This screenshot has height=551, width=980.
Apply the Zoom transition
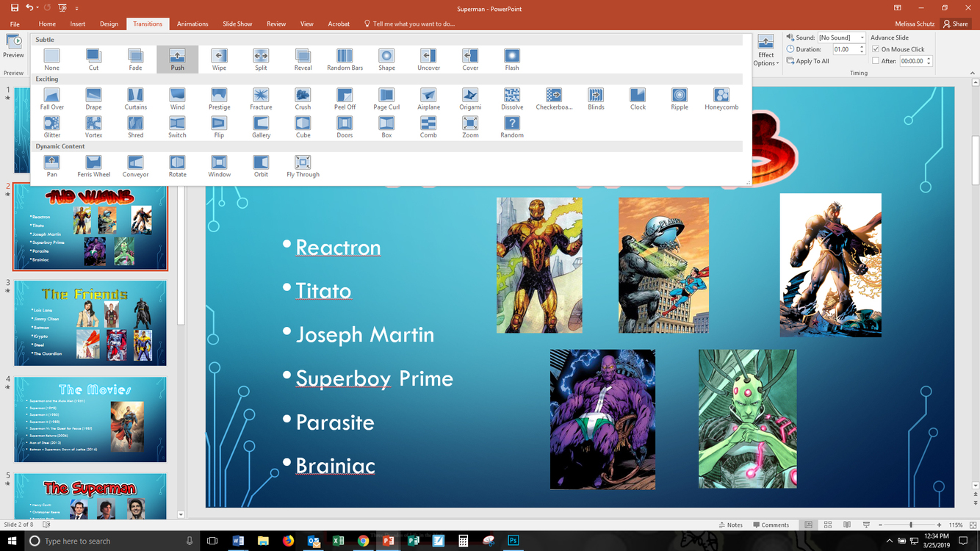pos(470,126)
